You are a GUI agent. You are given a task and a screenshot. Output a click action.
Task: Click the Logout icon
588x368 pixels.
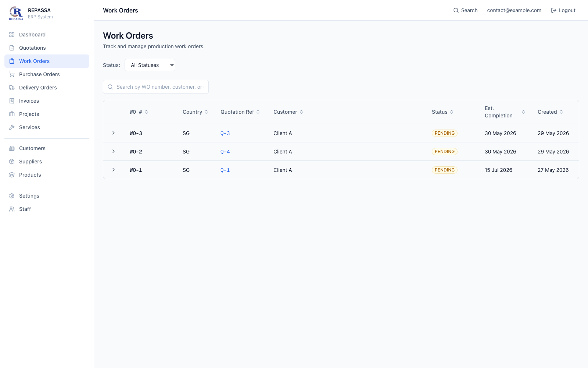coord(554,10)
